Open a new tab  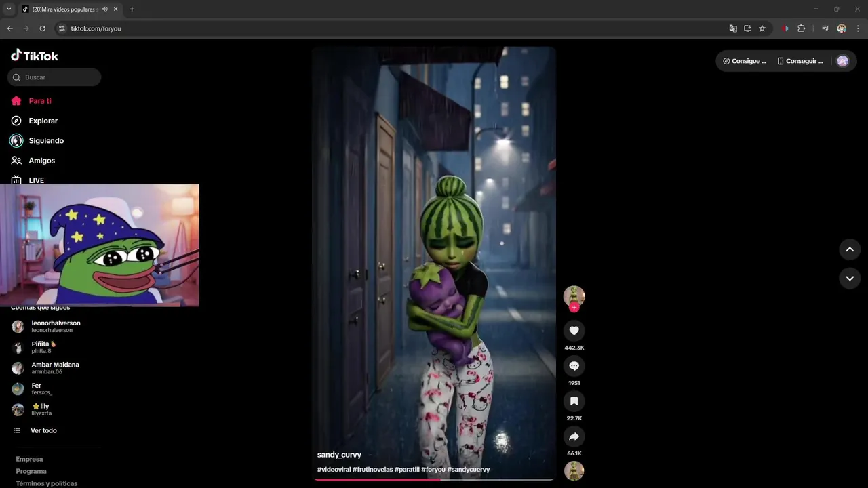132,9
